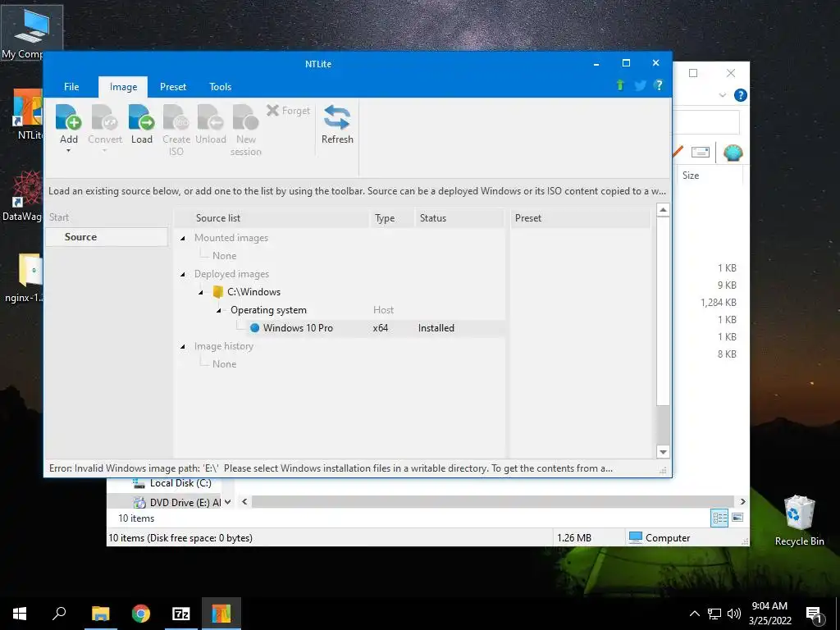Viewport: 840px width, 630px height.
Task: Click Explorer horizontal scrollbar right arrow
Action: point(742,502)
